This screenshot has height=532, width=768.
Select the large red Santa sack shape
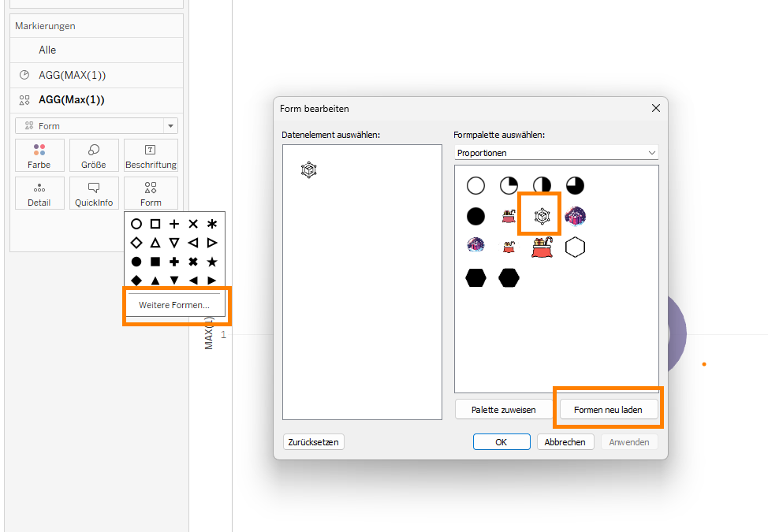point(542,247)
